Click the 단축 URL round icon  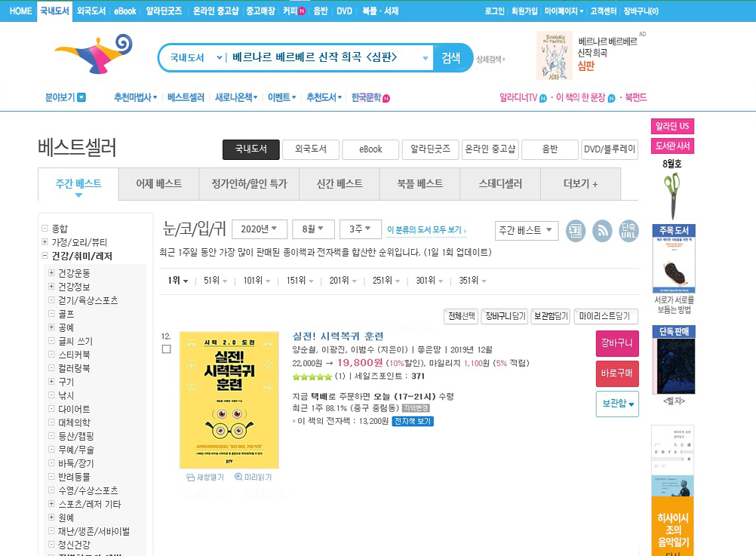click(x=628, y=231)
